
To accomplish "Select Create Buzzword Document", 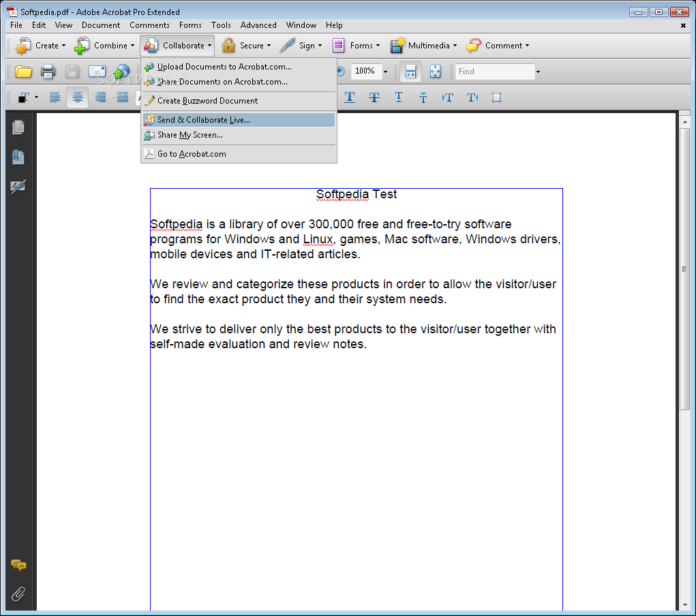I will click(239, 101).
